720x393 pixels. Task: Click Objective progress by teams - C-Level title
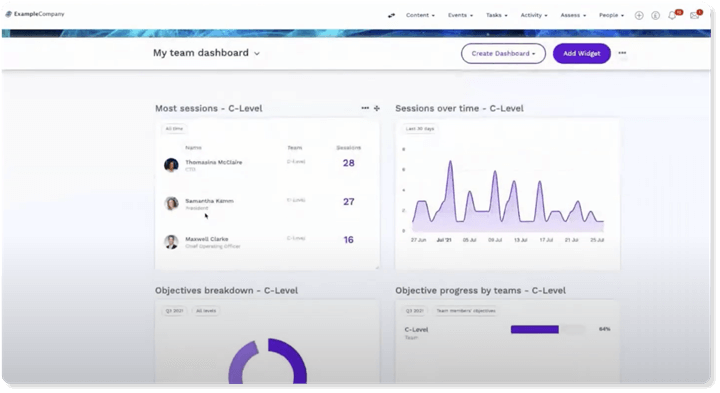pyautogui.click(x=480, y=291)
